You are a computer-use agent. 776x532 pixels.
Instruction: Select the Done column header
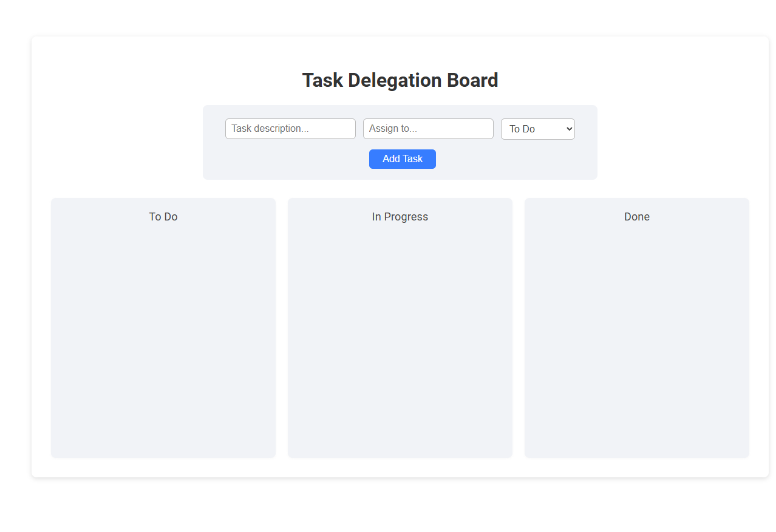pos(636,216)
